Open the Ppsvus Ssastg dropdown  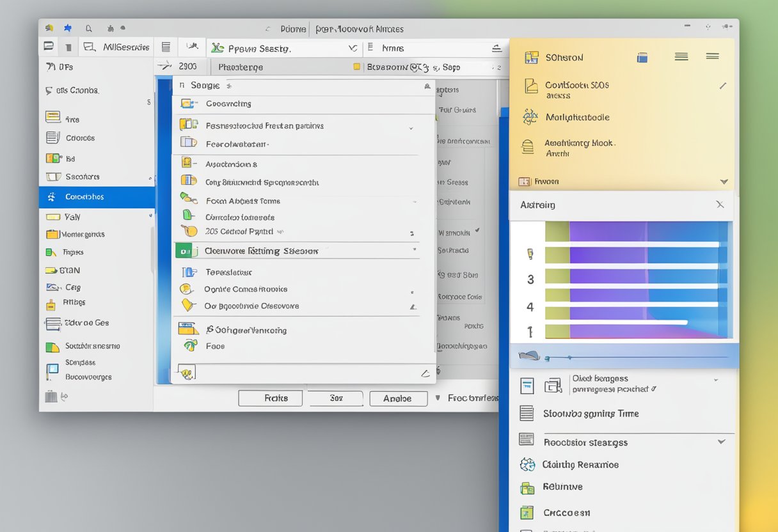click(x=353, y=49)
